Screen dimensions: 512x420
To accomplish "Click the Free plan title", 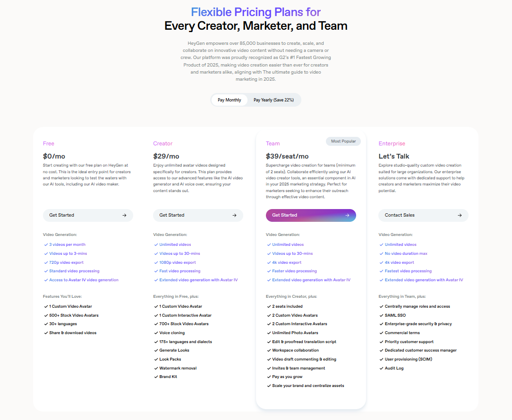I will click(x=48, y=143).
